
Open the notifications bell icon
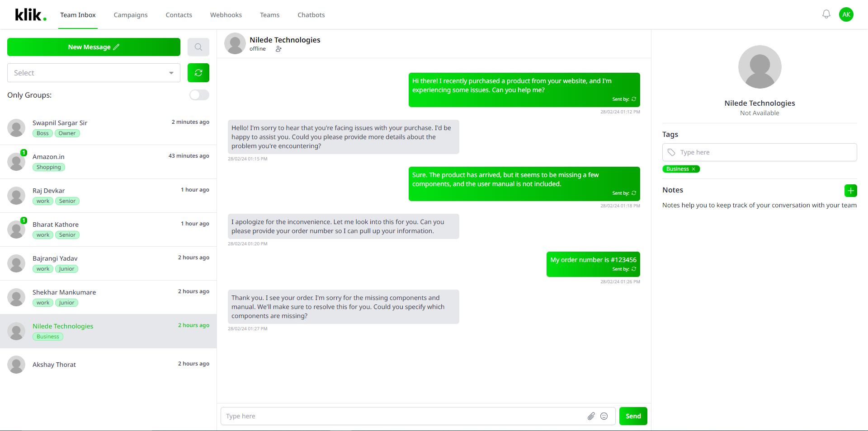(826, 14)
